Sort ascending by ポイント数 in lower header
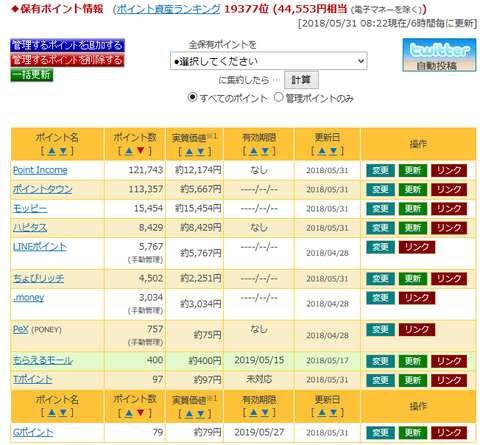 129,413
